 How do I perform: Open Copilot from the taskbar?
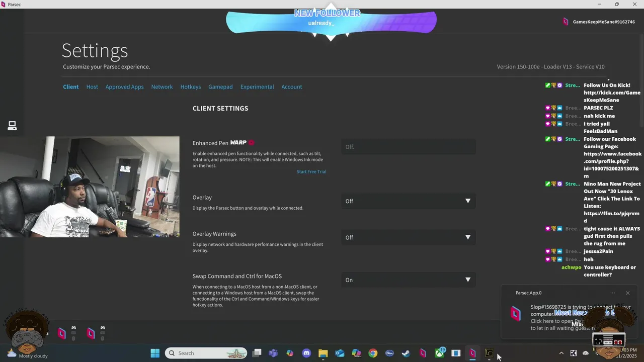[290, 353]
